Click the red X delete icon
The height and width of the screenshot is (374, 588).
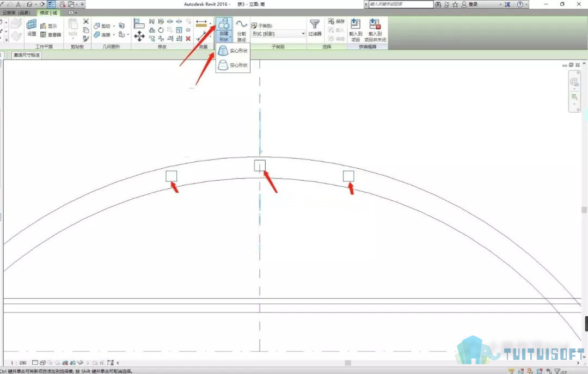(x=188, y=38)
